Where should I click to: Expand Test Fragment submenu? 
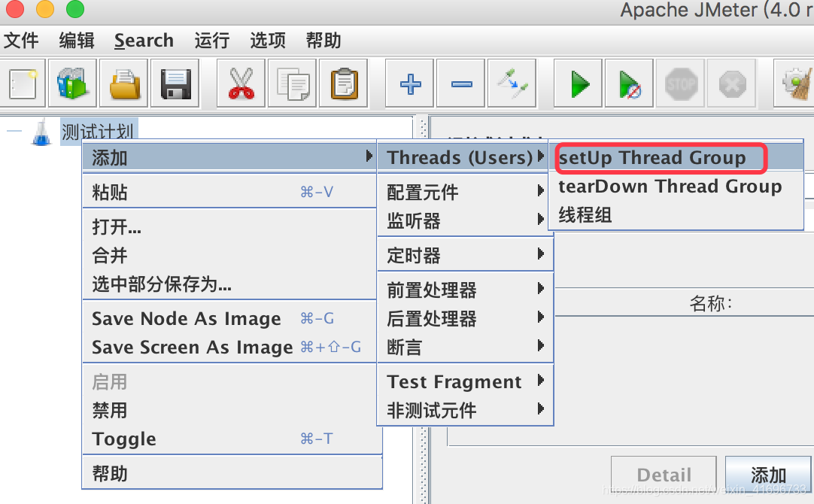465,381
